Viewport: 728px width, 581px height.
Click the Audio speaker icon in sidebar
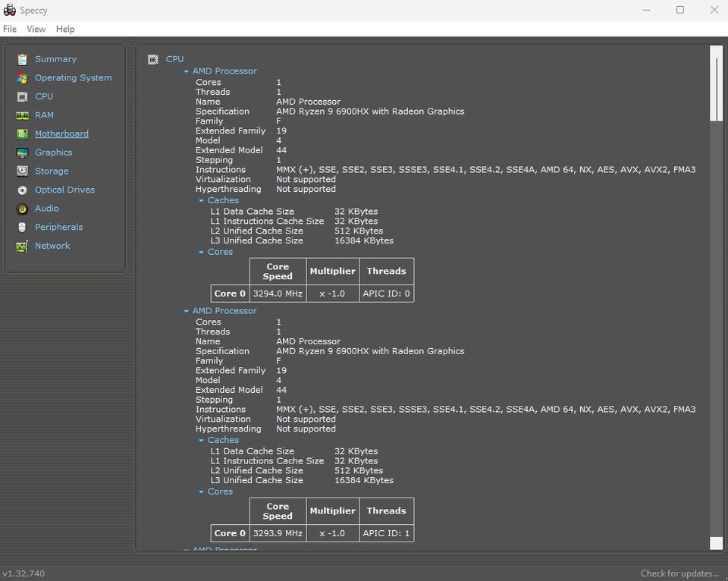[x=22, y=209]
